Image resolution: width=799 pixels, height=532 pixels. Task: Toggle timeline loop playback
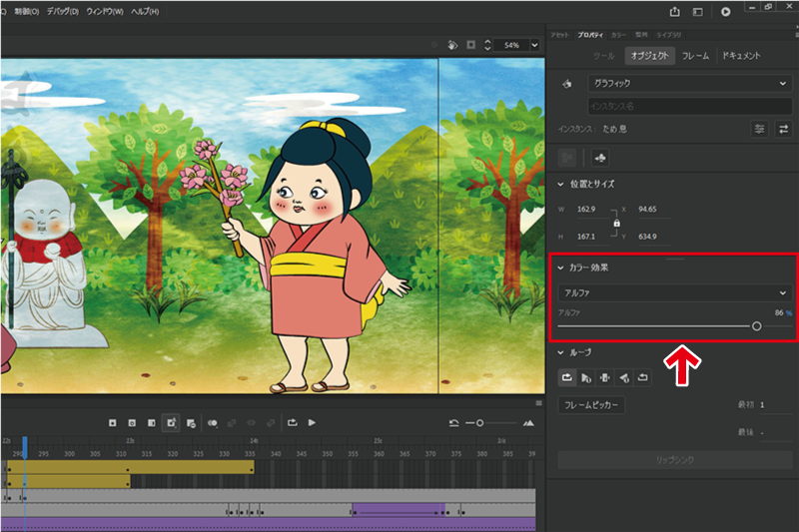pos(293,423)
